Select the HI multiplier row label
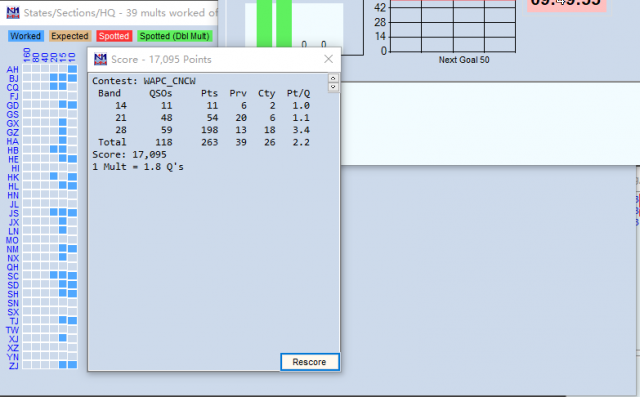 tap(15, 168)
